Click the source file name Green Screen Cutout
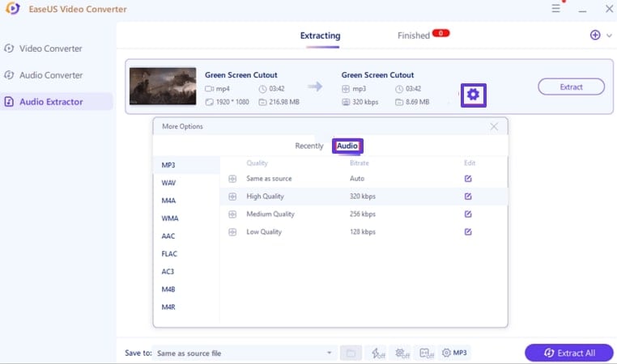The image size is (617, 364). (x=240, y=74)
